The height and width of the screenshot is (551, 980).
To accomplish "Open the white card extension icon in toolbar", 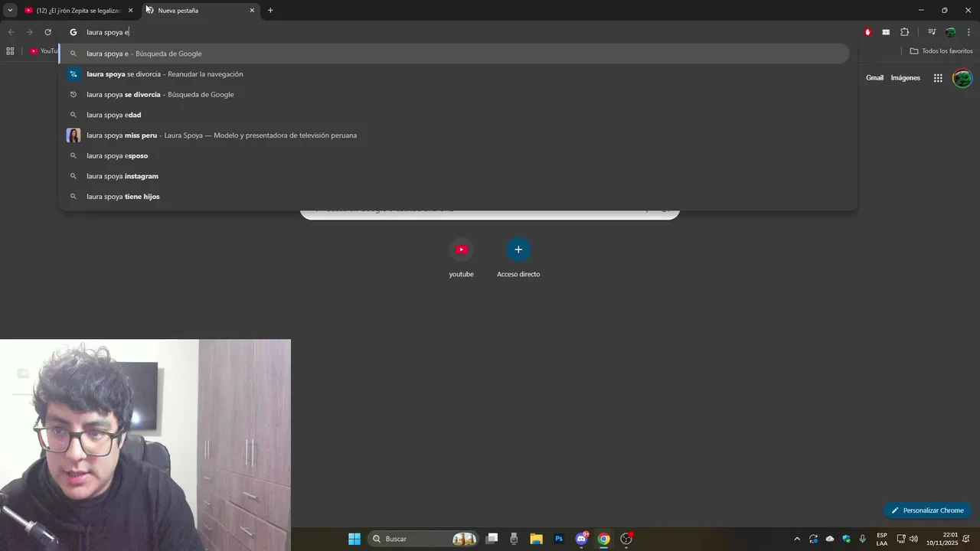I will point(886,32).
